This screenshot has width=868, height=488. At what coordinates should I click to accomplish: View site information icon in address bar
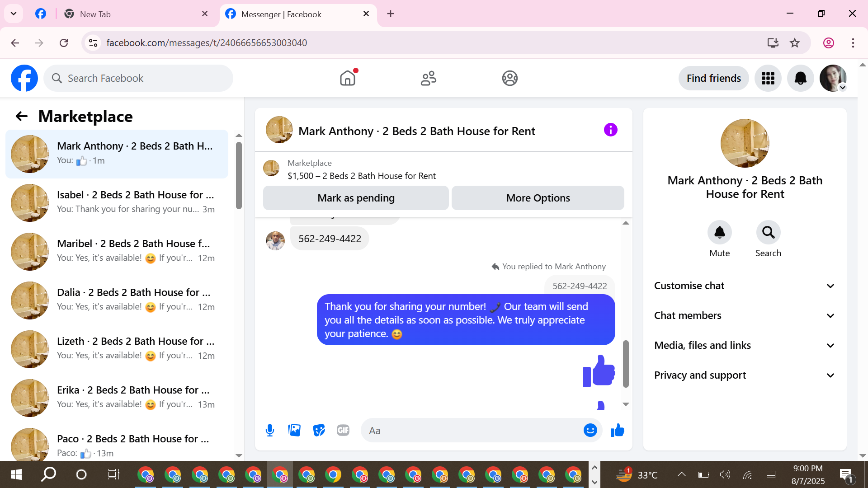coord(93,43)
